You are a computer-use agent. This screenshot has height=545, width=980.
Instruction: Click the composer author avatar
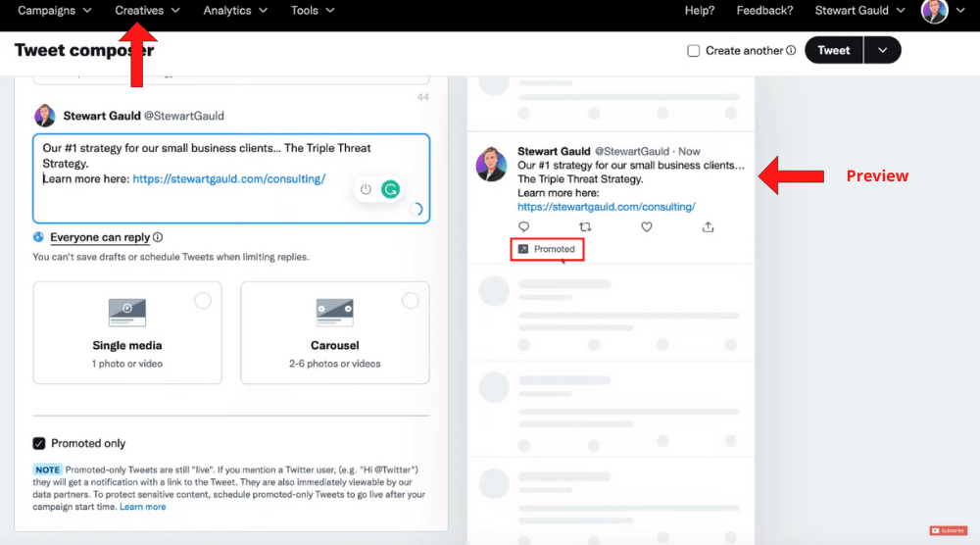[45, 116]
